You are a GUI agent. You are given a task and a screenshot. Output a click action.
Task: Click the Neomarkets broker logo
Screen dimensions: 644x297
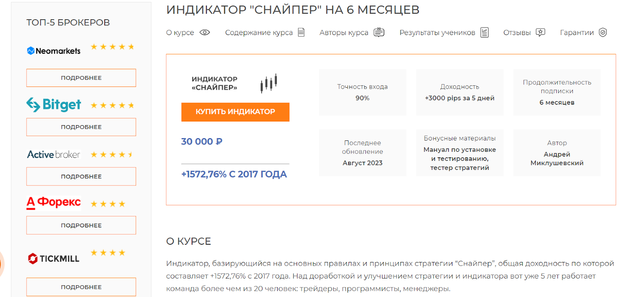click(x=54, y=51)
